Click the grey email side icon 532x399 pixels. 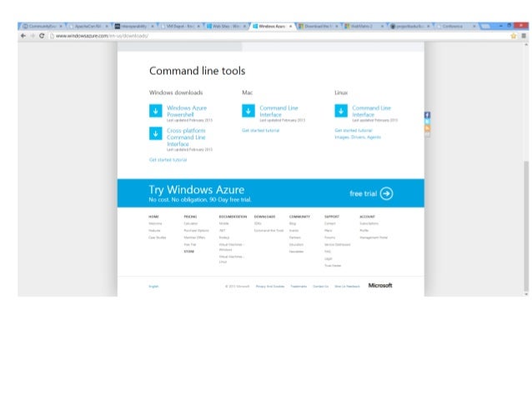tap(428, 134)
